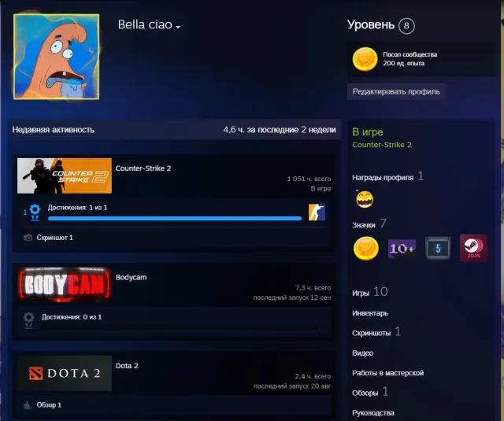
Task: Click последний запуск 12 сен text
Action: pos(292,297)
